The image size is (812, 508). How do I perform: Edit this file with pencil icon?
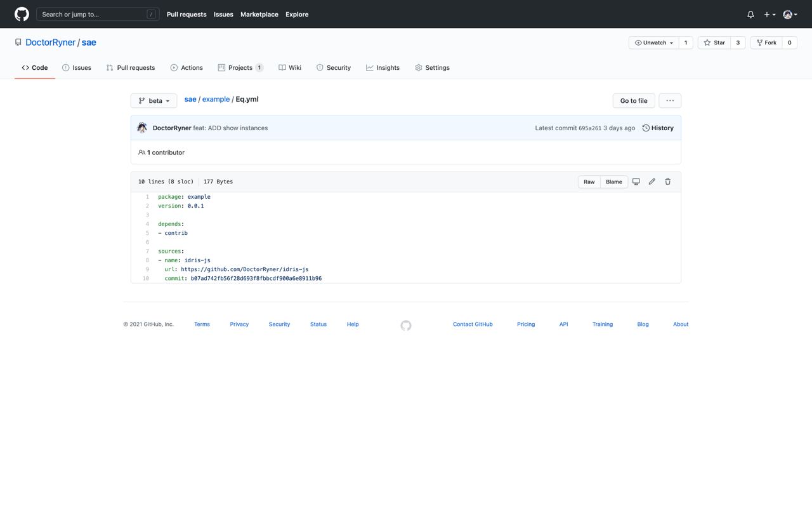pos(652,182)
